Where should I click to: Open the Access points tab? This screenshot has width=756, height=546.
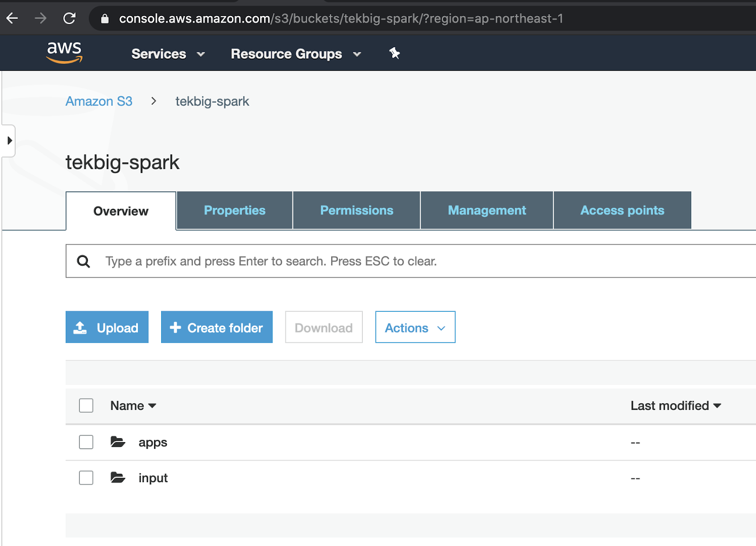(x=622, y=211)
